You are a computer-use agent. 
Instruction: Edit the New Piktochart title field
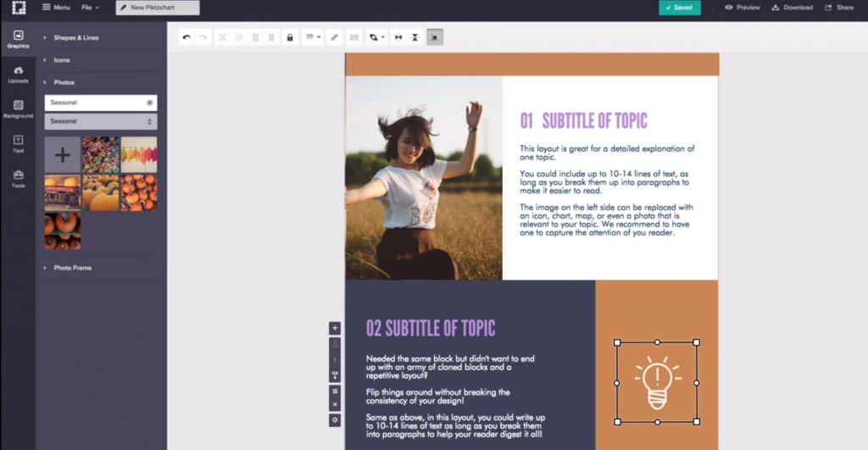click(158, 7)
